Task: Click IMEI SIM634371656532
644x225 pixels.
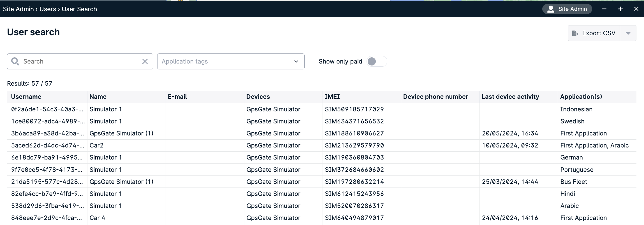Action: click(x=354, y=121)
